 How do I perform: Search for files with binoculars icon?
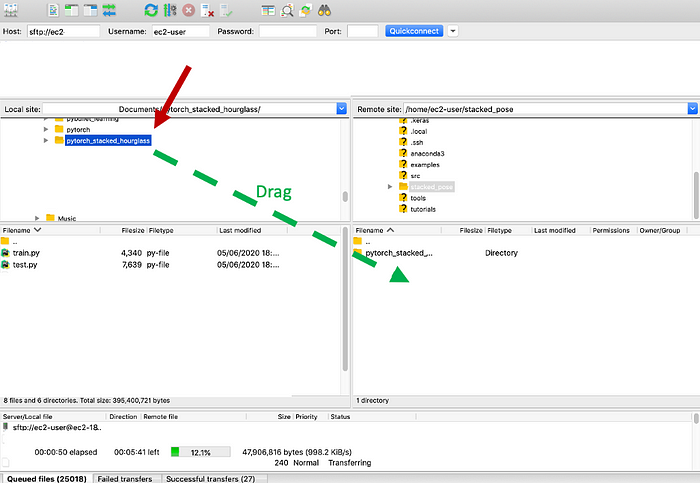[x=325, y=10]
